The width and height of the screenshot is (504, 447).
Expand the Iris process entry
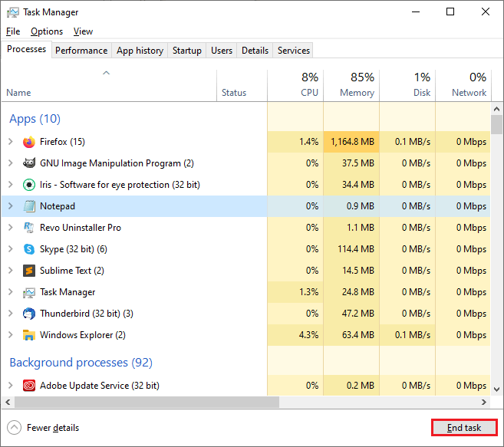pos(11,185)
